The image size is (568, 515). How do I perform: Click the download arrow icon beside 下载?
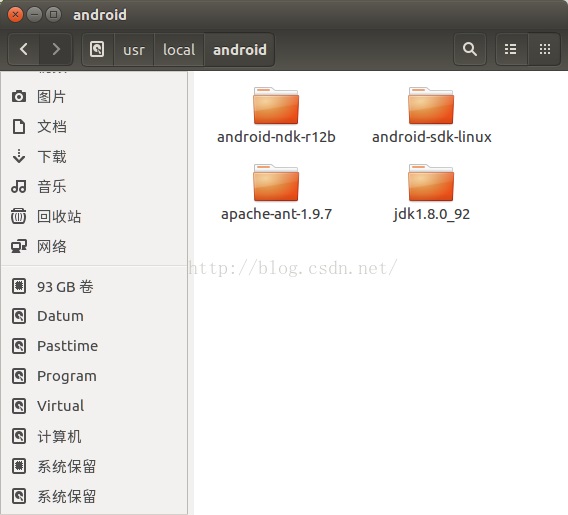[x=19, y=156]
